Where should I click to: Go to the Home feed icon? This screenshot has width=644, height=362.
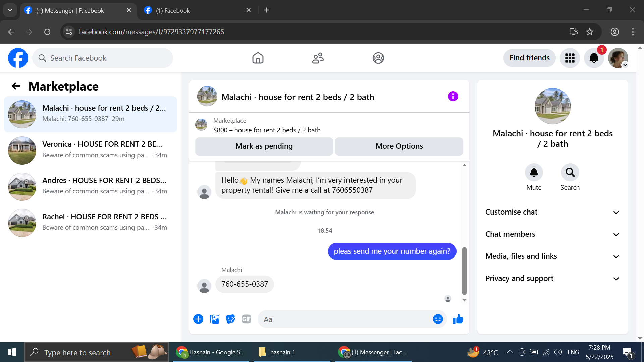(258, 58)
